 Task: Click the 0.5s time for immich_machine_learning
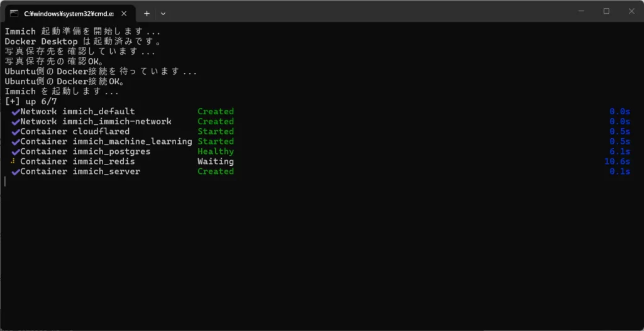[619, 141]
